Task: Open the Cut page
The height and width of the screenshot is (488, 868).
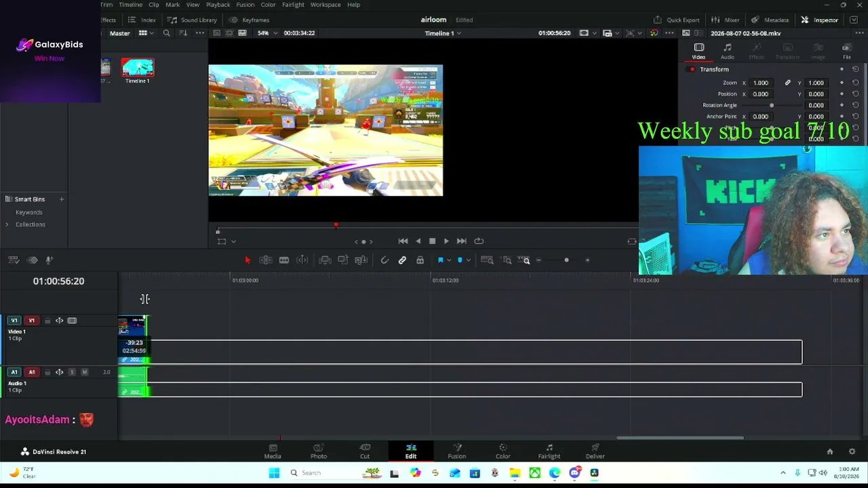Action: pyautogui.click(x=365, y=451)
